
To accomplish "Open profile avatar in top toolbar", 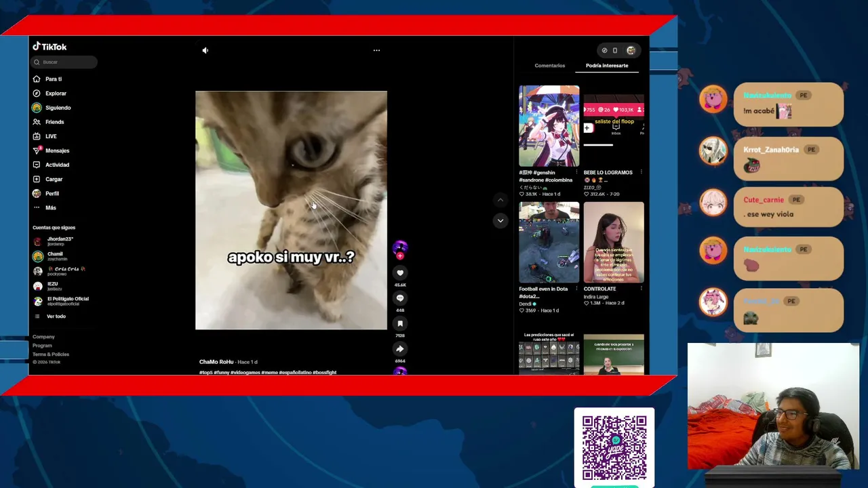I will click(x=631, y=50).
